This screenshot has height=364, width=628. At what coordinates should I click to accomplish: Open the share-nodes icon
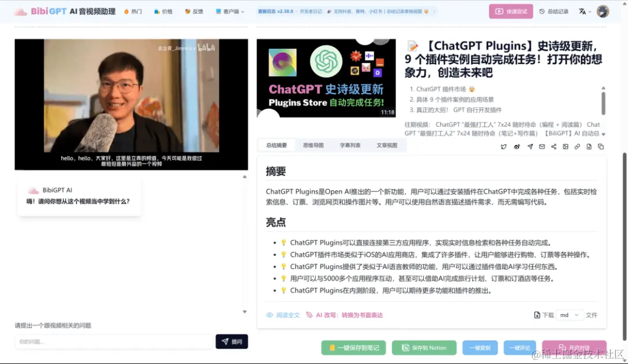pos(554,147)
